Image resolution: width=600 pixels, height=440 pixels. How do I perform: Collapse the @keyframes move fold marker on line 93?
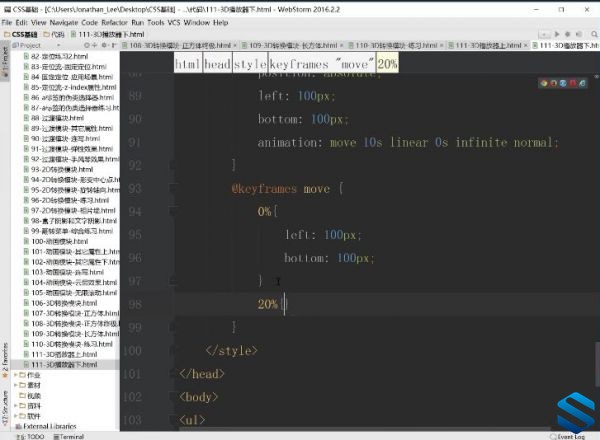(173, 188)
